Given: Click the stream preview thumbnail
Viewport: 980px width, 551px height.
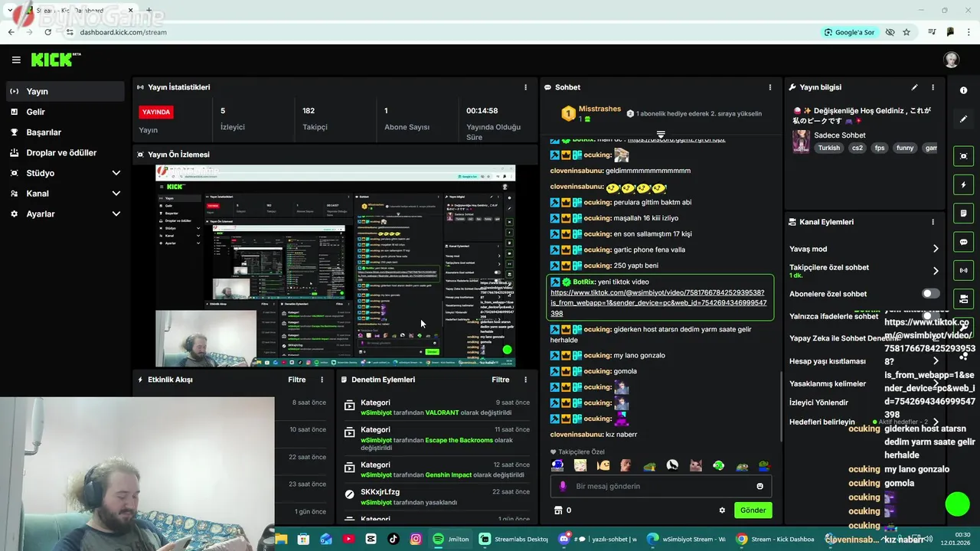Looking at the screenshot, I should point(335,266).
